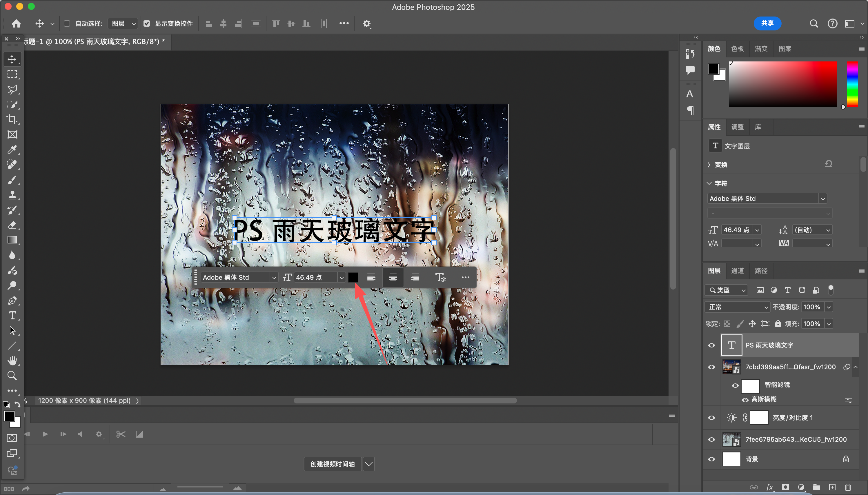Click the center text alignment icon
Image resolution: width=868 pixels, height=495 pixels.
coord(393,277)
